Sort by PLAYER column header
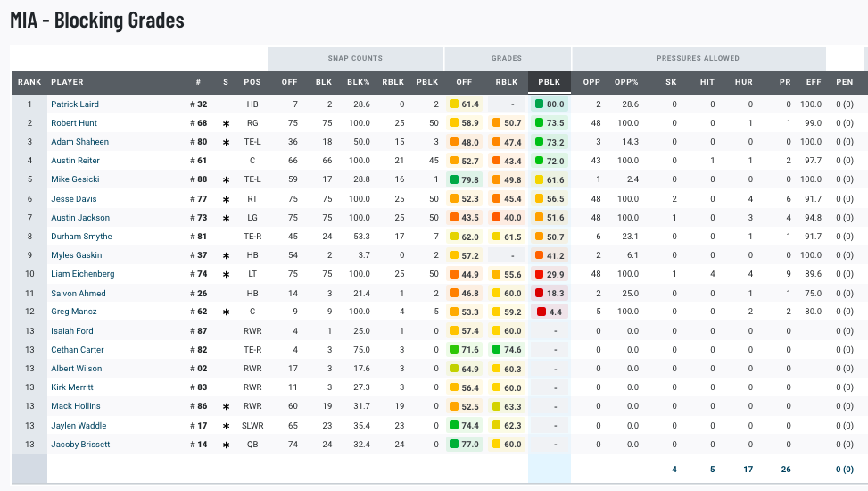 tap(67, 82)
